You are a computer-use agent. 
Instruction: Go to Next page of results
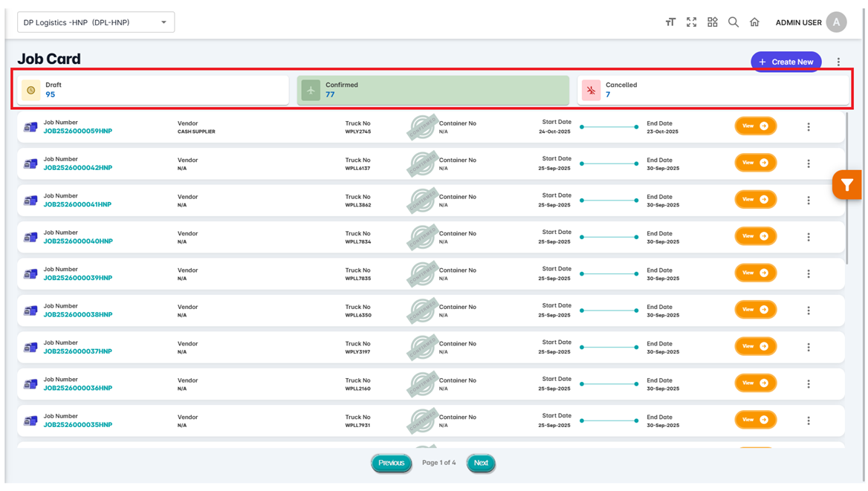(x=481, y=463)
